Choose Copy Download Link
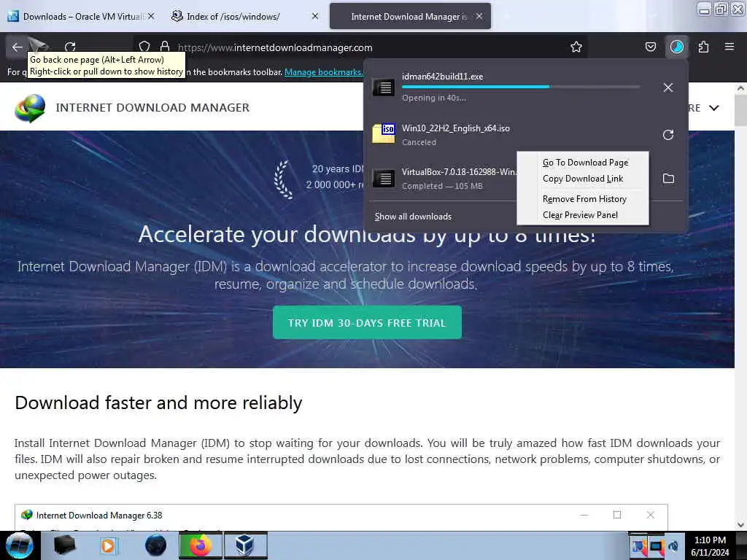 tap(583, 179)
